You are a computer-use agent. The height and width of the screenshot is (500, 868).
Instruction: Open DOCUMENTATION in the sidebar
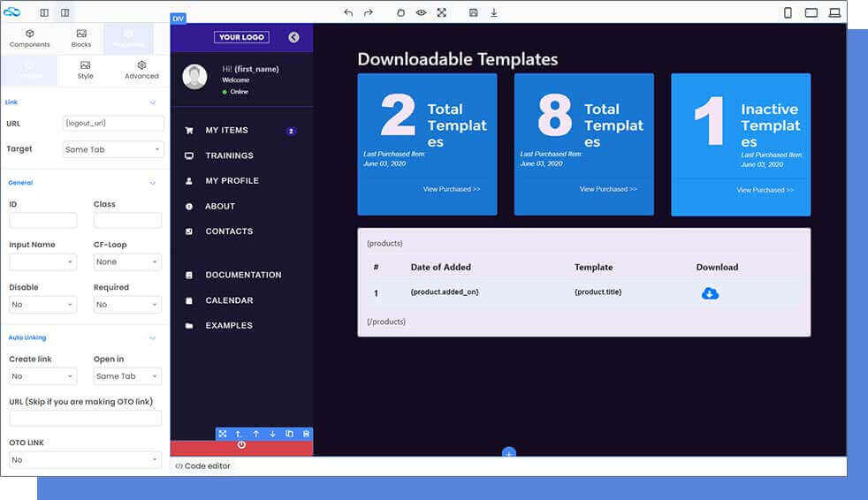click(x=244, y=275)
